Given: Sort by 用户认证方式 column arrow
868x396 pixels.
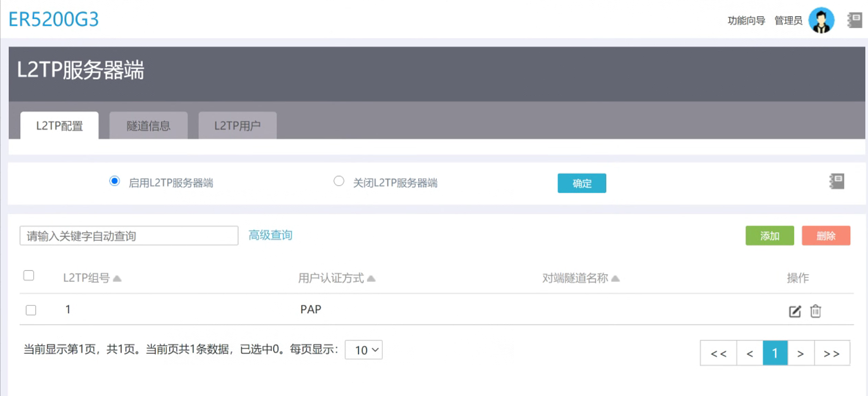Looking at the screenshot, I should pyautogui.click(x=371, y=278).
